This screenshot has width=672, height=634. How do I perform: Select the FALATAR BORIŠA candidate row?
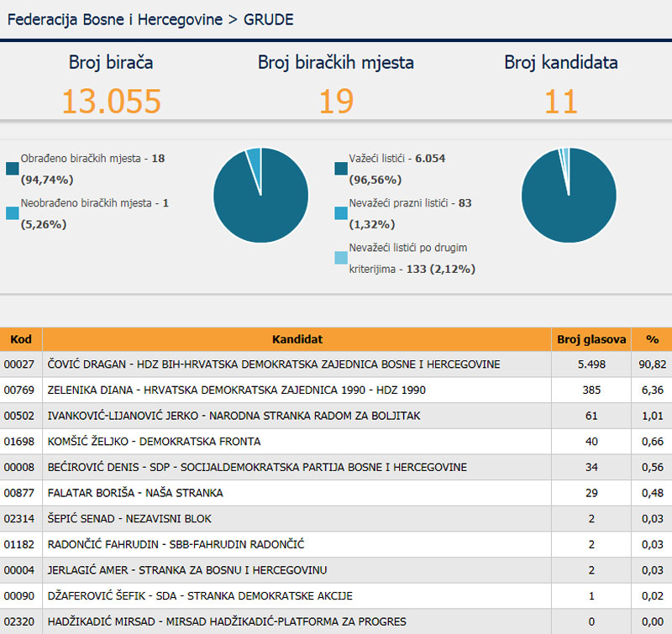336,493
